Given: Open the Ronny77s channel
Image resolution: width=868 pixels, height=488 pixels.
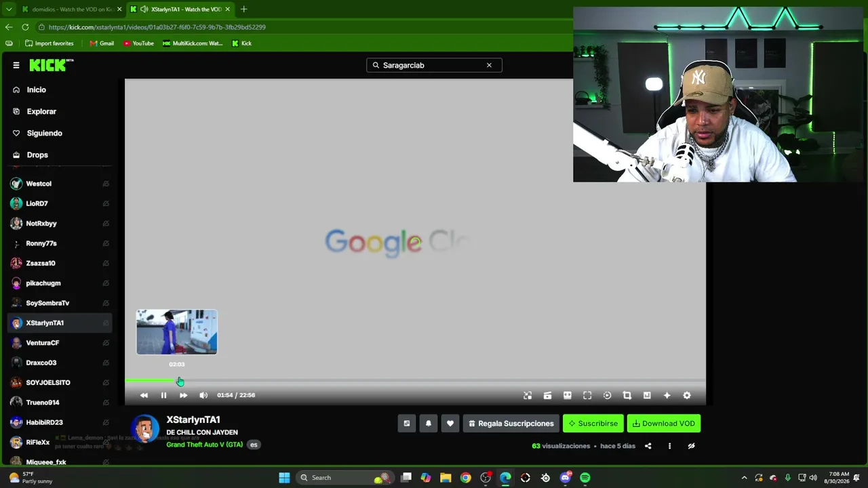Looking at the screenshot, I should (x=60, y=243).
